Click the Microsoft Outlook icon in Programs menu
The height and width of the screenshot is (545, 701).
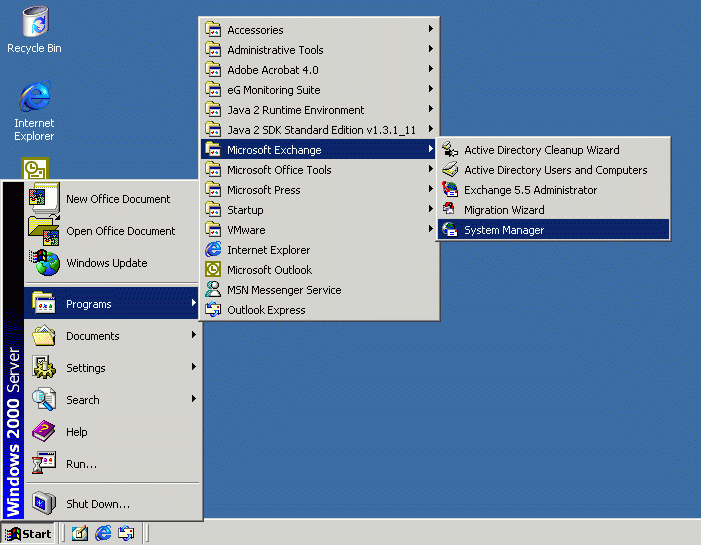213,270
